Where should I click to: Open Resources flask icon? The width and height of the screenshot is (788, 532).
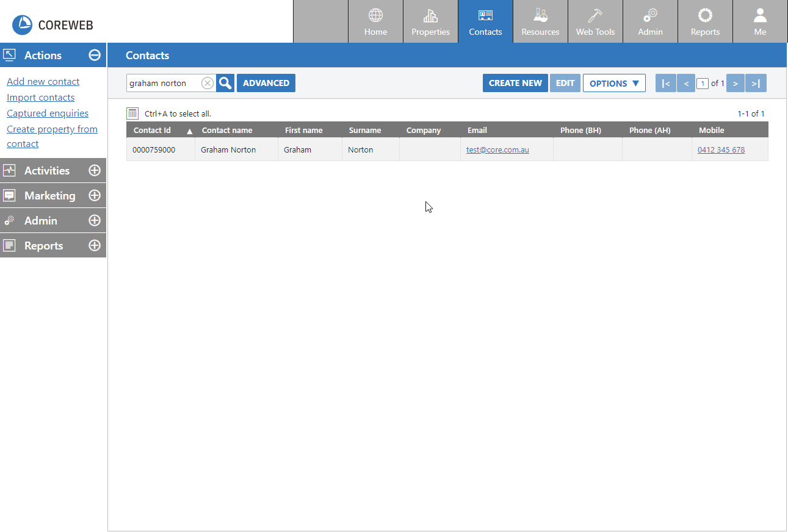pos(540,16)
